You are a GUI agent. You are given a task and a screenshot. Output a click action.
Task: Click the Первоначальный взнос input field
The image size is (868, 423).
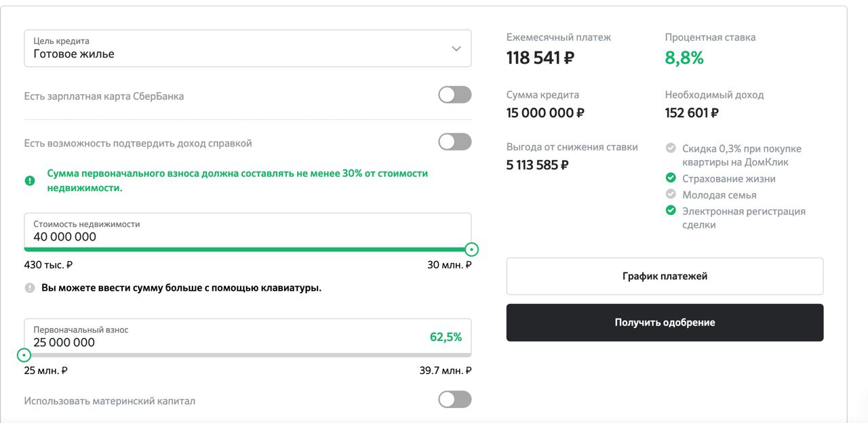point(248,337)
